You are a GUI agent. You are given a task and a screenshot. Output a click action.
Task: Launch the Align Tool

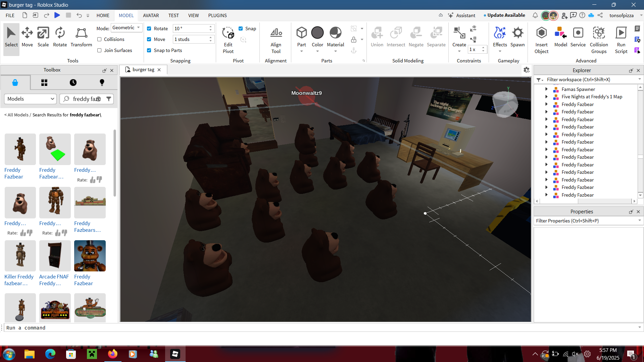click(276, 40)
